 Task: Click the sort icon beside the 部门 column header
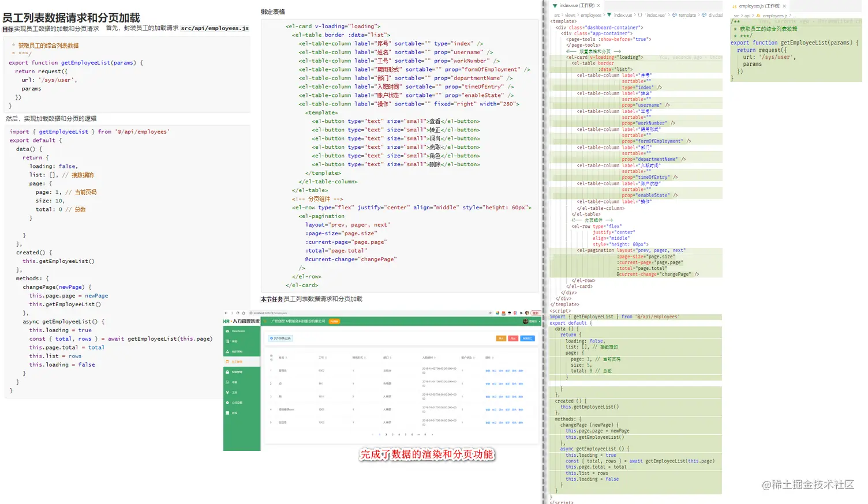point(392,358)
